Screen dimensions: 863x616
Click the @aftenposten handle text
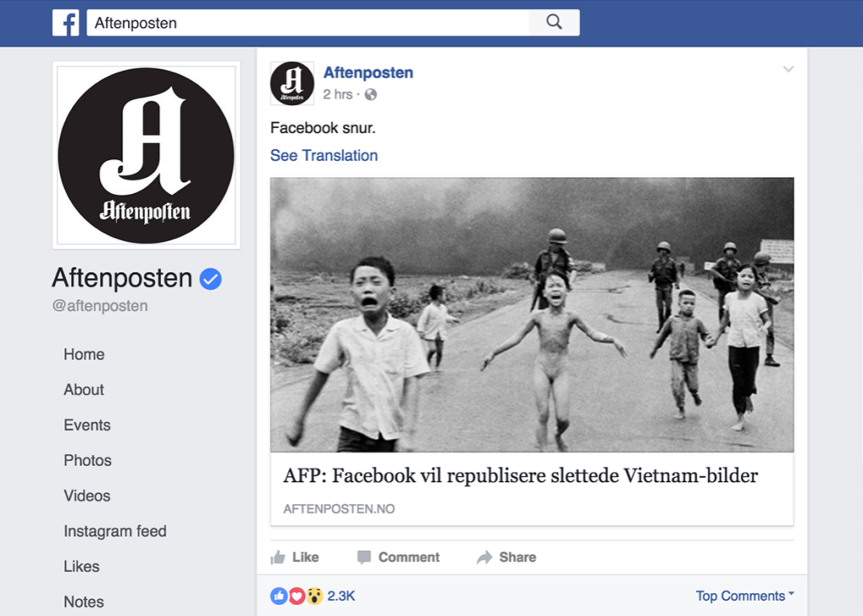(x=99, y=306)
